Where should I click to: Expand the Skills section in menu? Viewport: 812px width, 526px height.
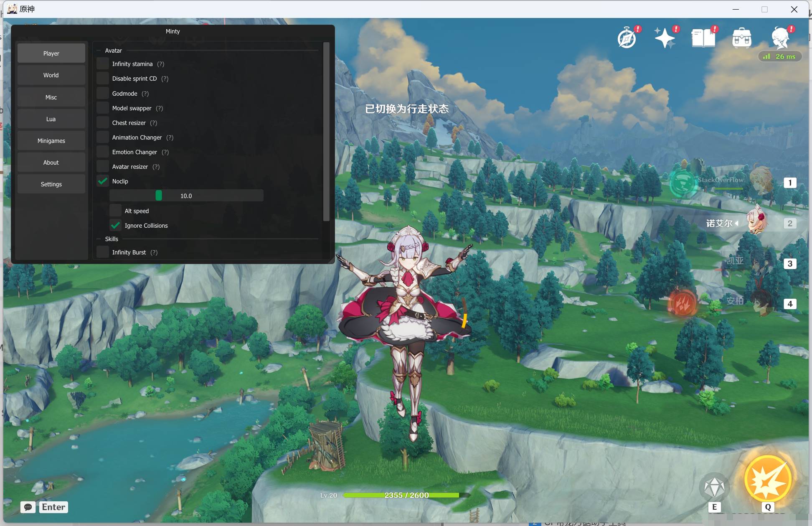pyautogui.click(x=111, y=239)
